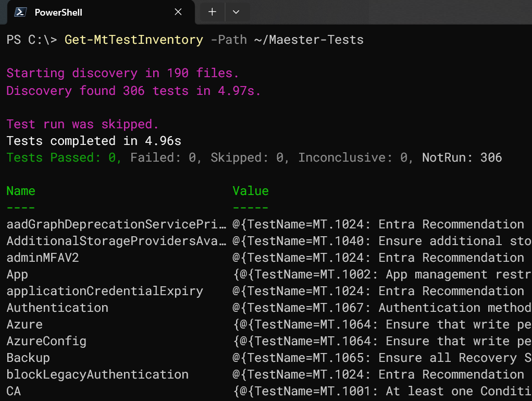Select the PowerShell tab title text
This screenshot has height=401, width=532.
click(x=59, y=12)
